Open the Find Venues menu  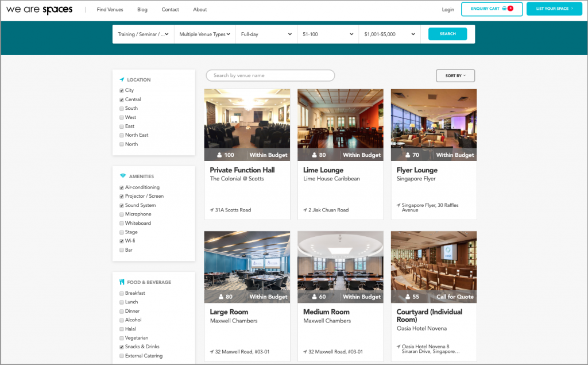point(110,9)
